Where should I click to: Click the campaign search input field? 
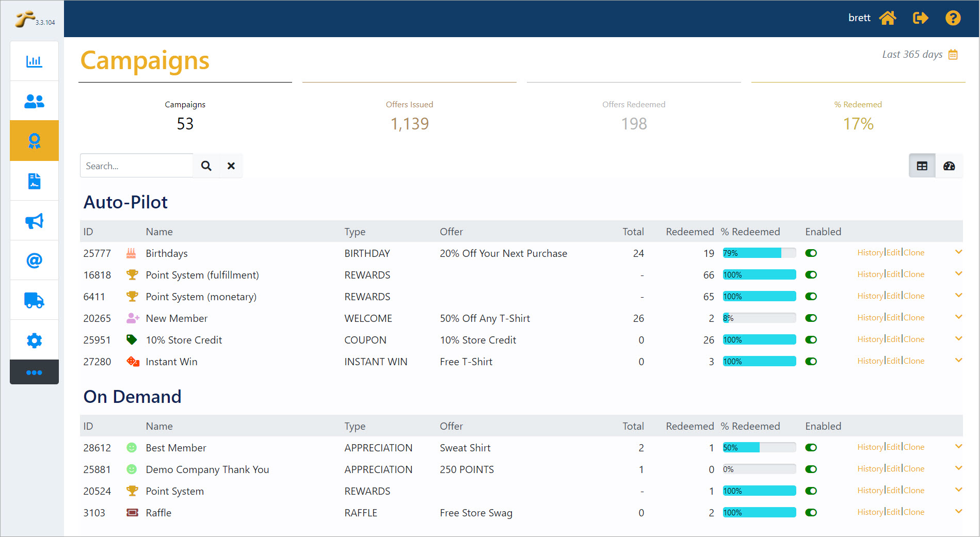click(137, 166)
